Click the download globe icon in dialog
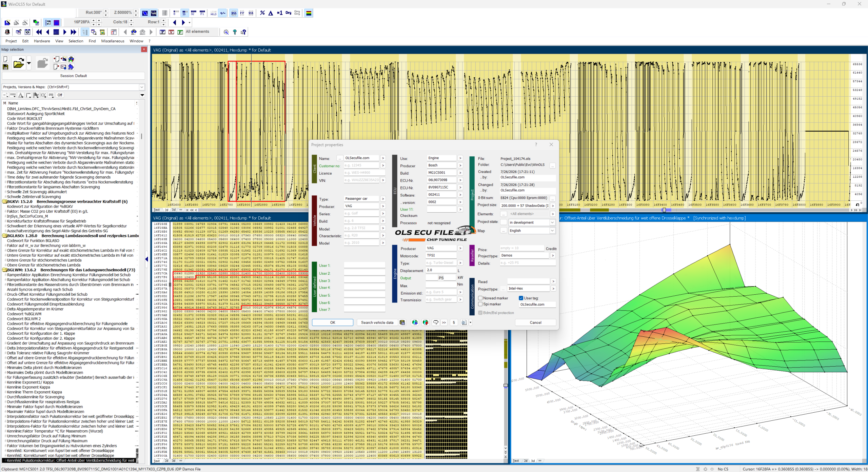Viewport: 868px width, 472px height. [x=415, y=322]
